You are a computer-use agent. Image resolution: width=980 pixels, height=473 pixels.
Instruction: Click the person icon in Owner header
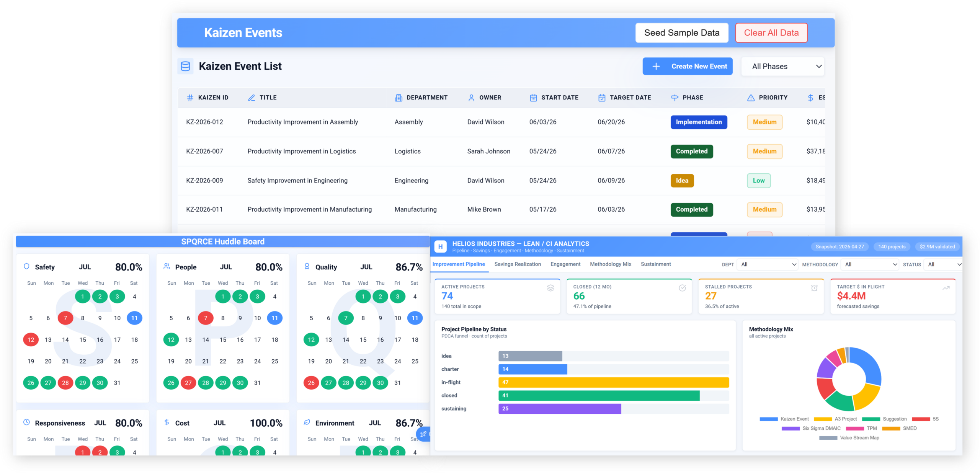[471, 98]
